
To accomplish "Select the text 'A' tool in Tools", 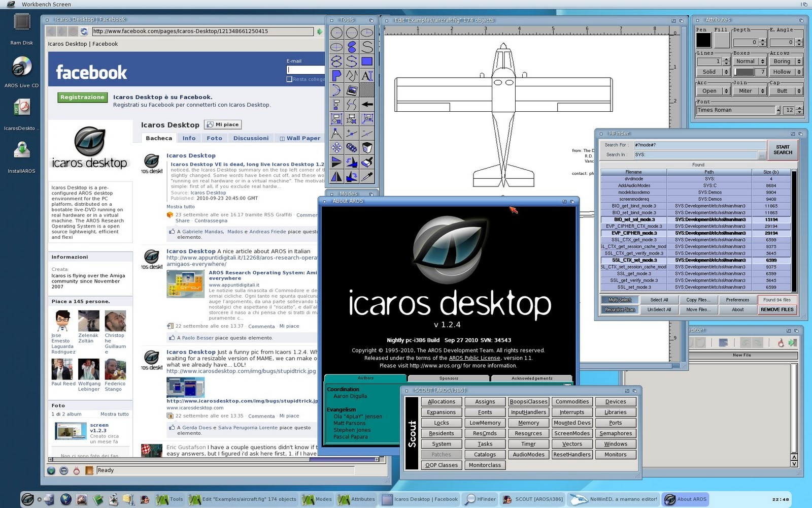I will click(x=367, y=76).
